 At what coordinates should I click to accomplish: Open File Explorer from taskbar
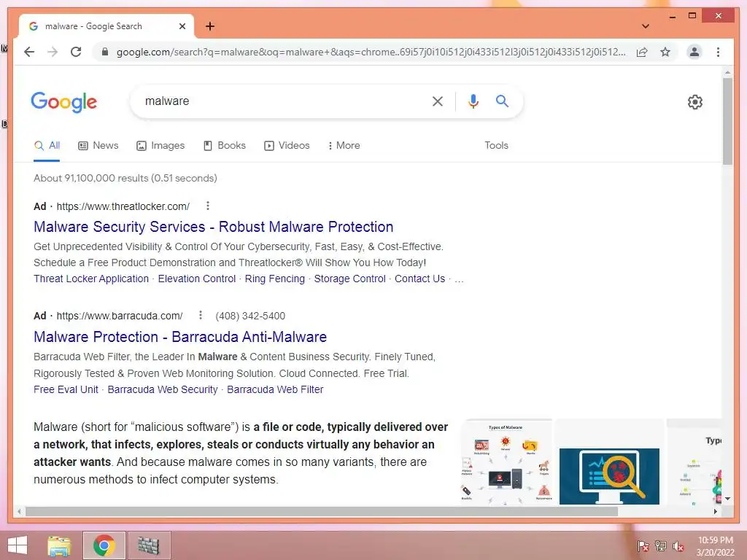coord(60,545)
